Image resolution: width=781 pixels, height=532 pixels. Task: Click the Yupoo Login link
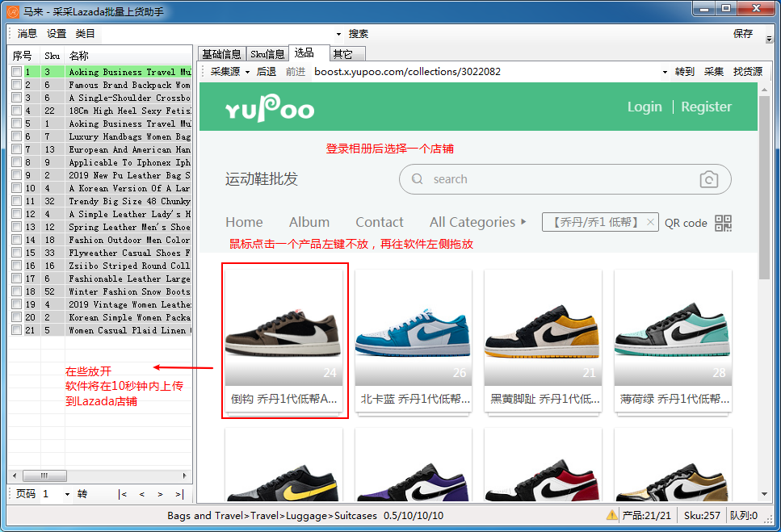click(645, 107)
